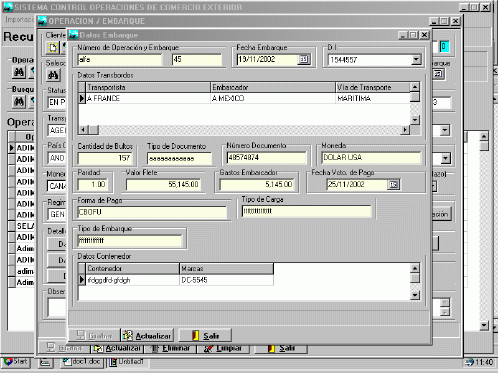Click the Embarcador column header
The image size is (498, 373).
pos(273,87)
